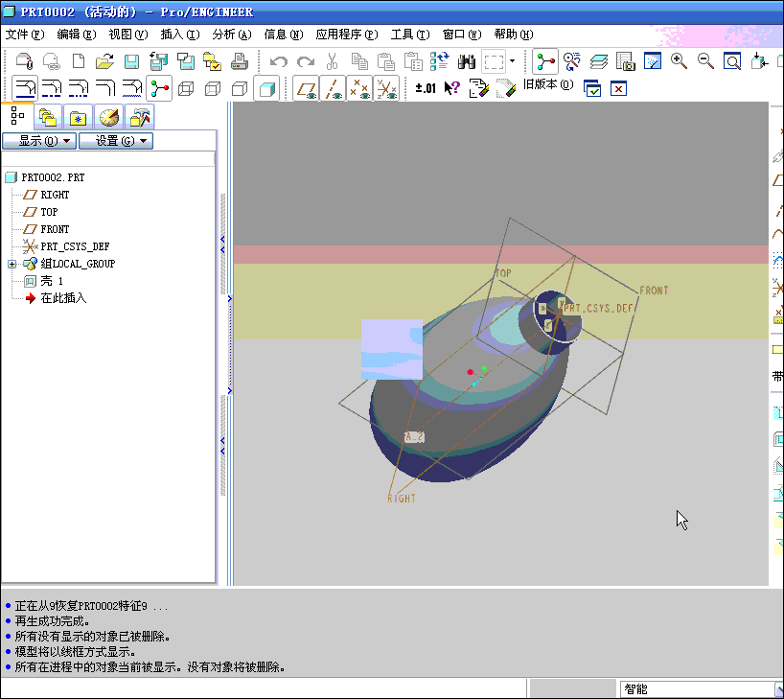The image size is (784, 699).
Task: Click the Zoom In toolbar icon
Action: 676,61
